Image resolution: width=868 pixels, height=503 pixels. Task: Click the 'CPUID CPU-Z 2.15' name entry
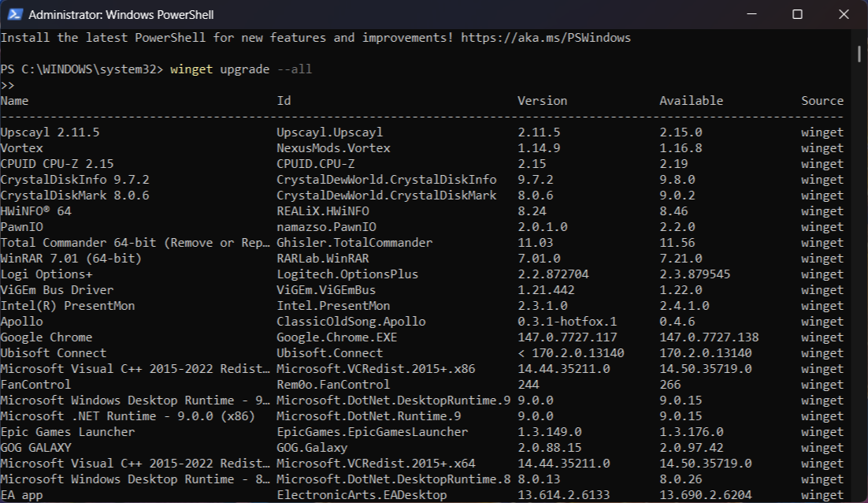click(x=57, y=164)
